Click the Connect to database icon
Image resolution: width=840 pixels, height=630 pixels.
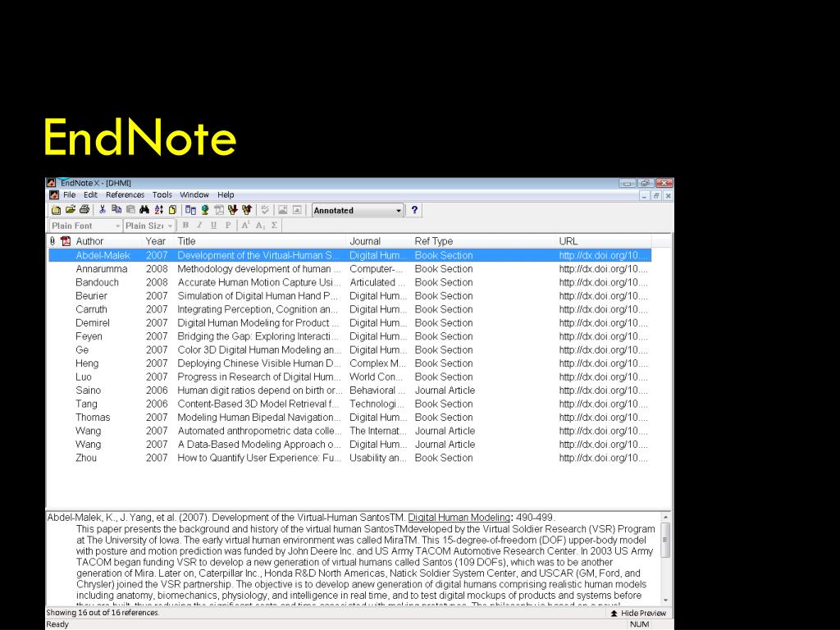(x=190, y=210)
